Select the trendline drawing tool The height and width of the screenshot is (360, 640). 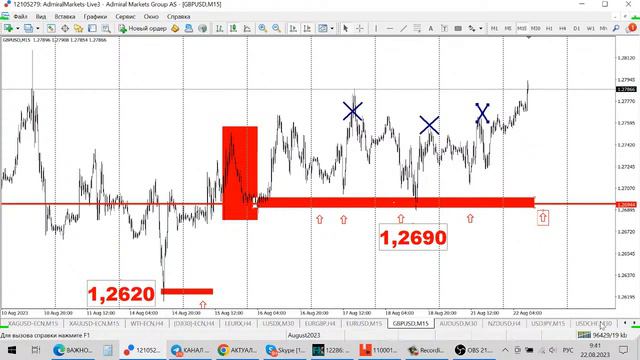tap(403, 28)
